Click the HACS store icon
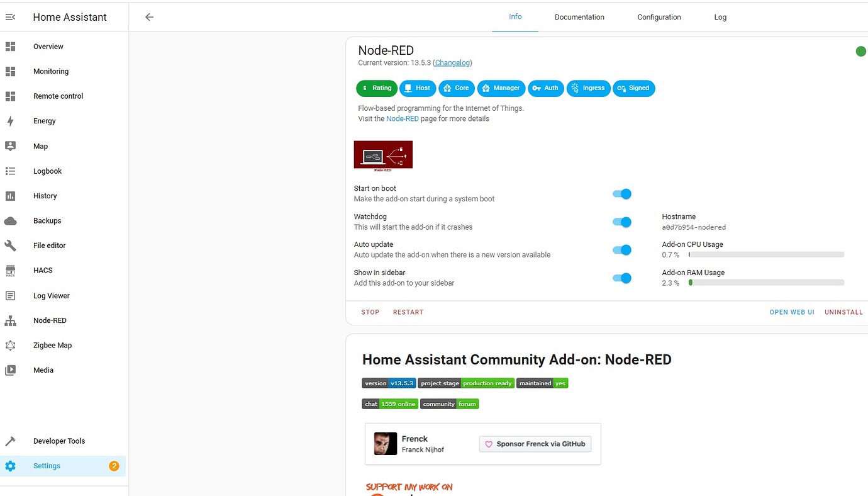 pyautogui.click(x=10, y=271)
